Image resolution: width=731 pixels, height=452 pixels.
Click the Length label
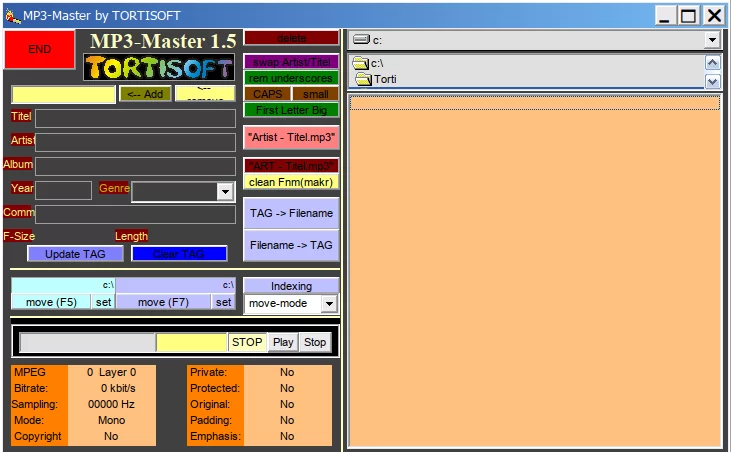tap(131, 236)
